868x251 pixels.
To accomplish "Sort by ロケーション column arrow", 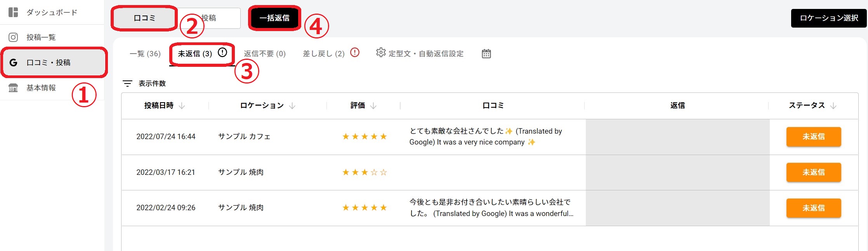I will pyautogui.click(x=292, y=106).
